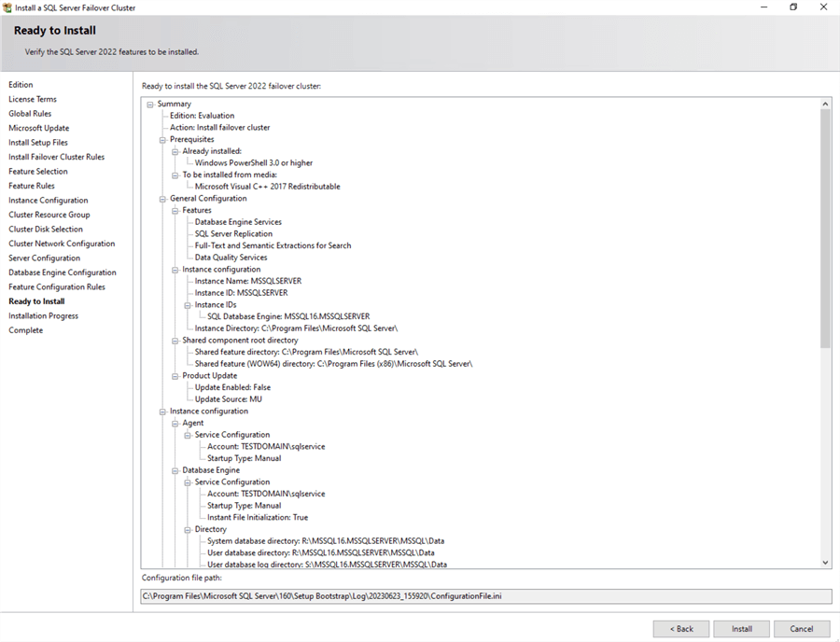This screenshot has height=642, width=840.
Task: Maximize the setup window
Action: [x=793, y=7]
